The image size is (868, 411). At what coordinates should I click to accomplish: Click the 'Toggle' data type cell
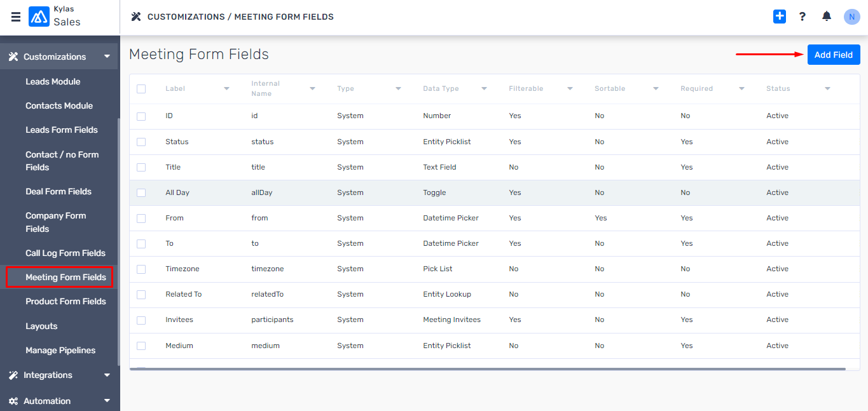(434, 192)
